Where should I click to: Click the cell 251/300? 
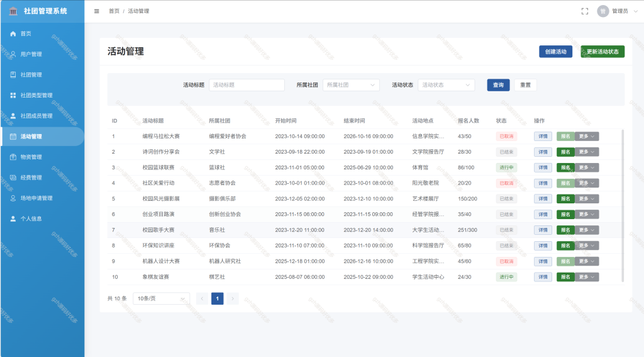point(467,230)
